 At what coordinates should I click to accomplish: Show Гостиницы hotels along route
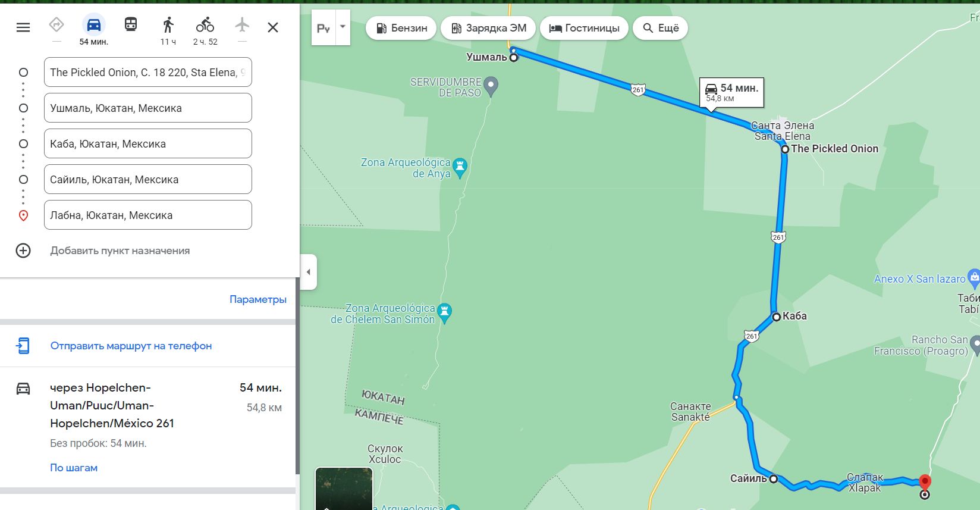coord(584,28)
